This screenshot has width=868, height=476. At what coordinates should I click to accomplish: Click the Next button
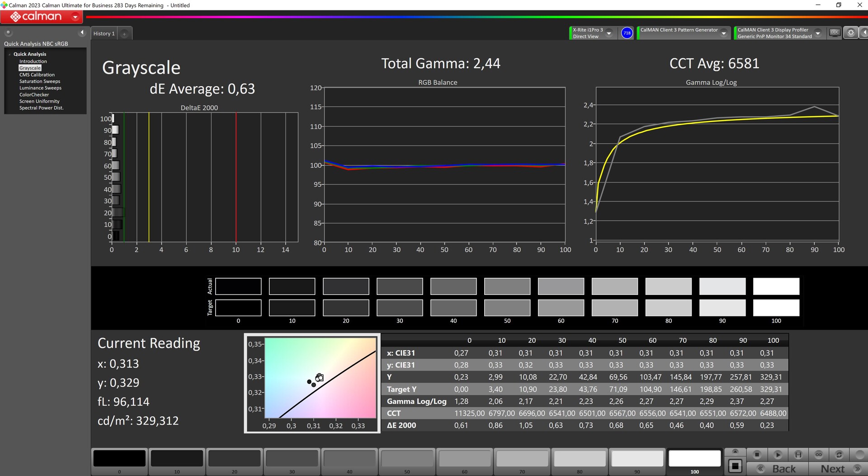[x=832, y=469]
